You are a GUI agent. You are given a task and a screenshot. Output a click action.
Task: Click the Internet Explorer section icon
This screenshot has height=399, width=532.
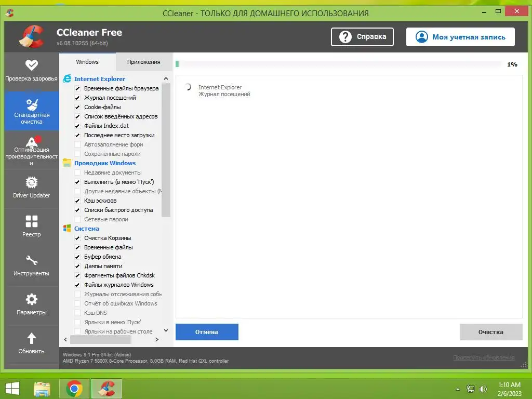tap(67, 79)
